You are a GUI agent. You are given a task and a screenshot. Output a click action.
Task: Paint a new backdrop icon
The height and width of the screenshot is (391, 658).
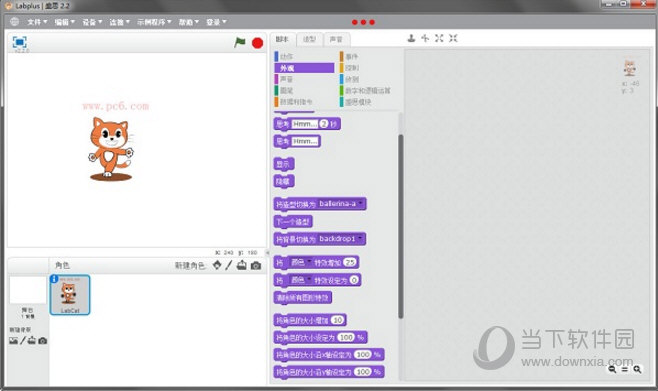(x=23, y=341)
